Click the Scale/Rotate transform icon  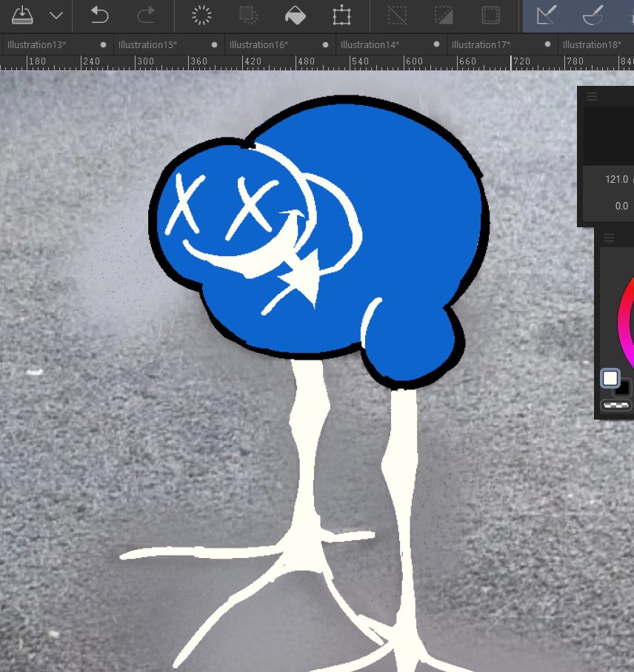[x=342, y=16]
